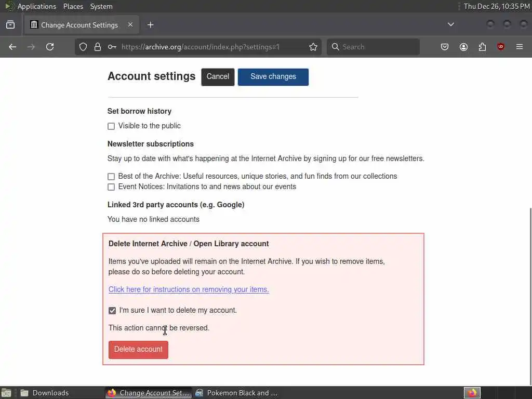532x399 pixels.
Task: Expand the list all tabs chevron
Action: (450, 24)
